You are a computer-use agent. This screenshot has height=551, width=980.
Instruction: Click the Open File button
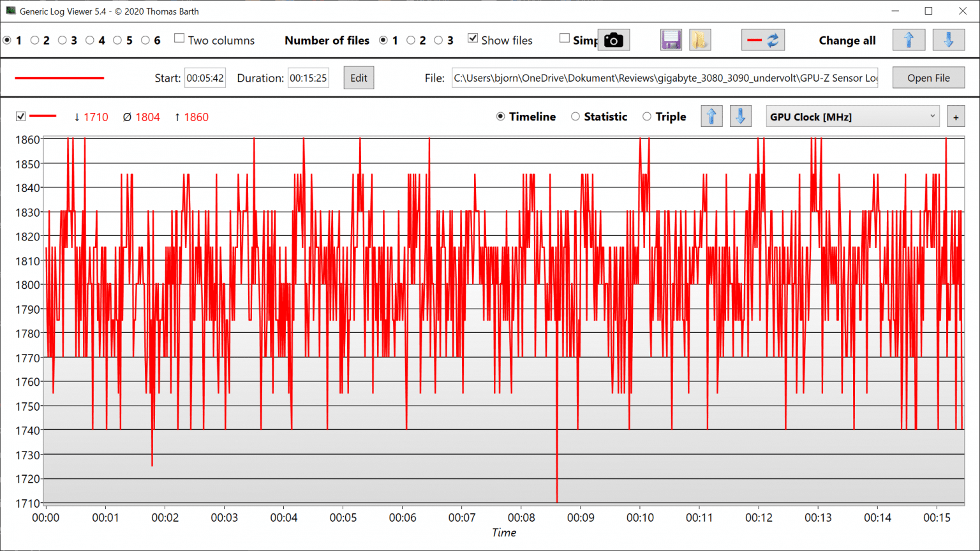(928, 78)
